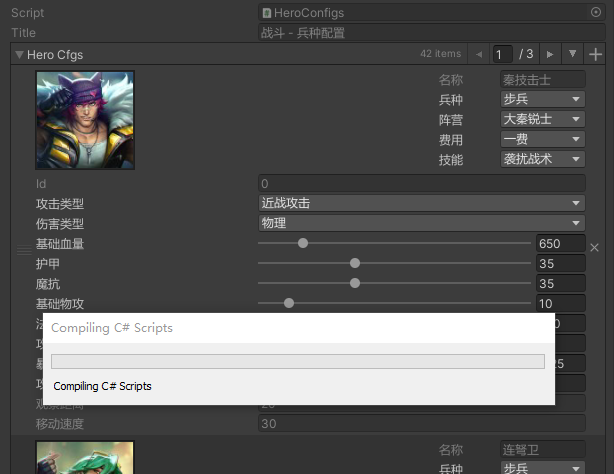Click the 基础物攻 value field 10
The image size is (614, 474).
click(x=561, y=303)
